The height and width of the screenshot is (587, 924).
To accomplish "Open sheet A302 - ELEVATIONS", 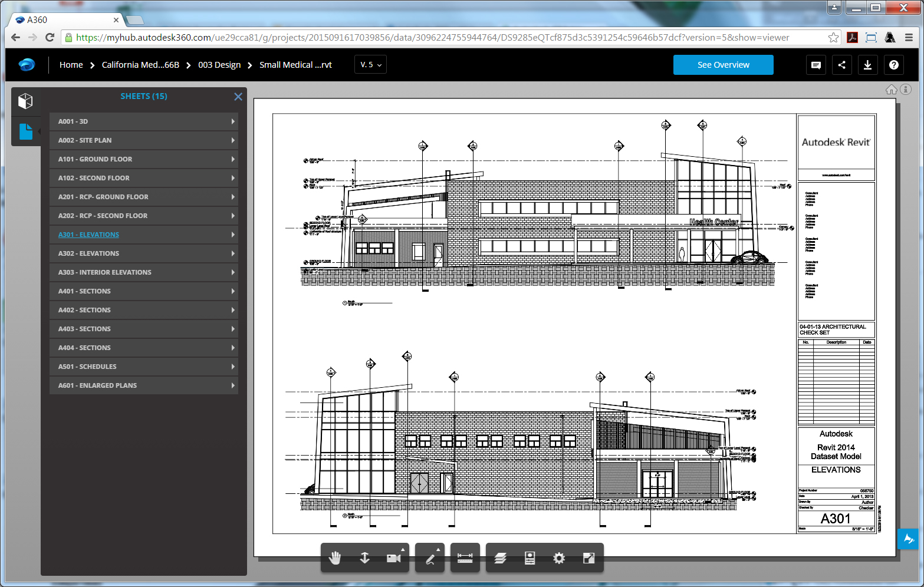I will [144, 253].
